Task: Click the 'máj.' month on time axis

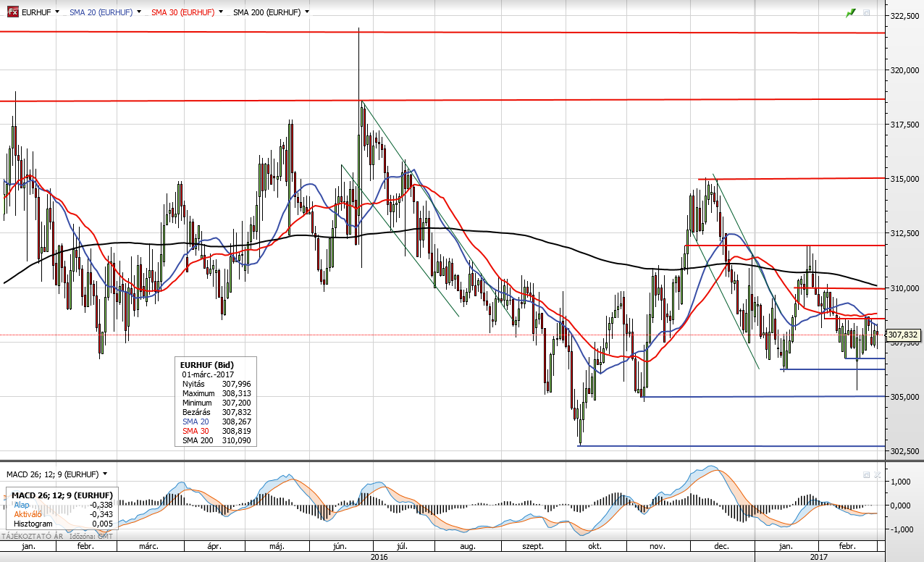Action: click(275, 547)
